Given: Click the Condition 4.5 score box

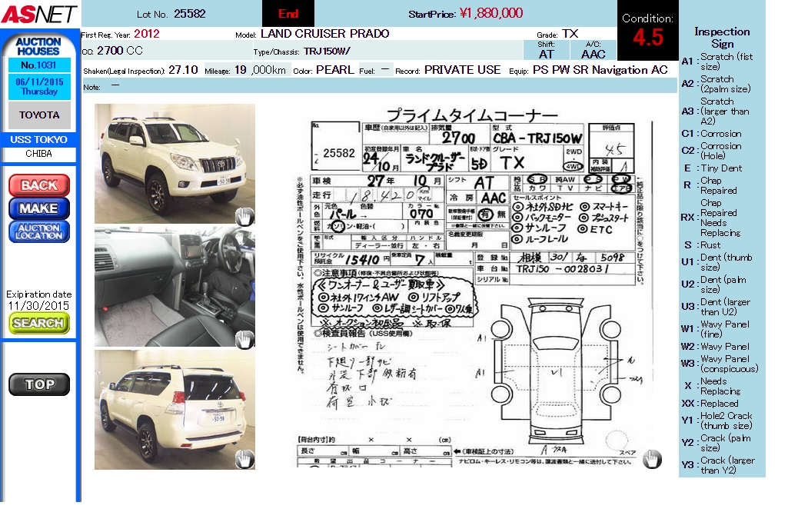Looking at the screenshot, I should point(647,30).
